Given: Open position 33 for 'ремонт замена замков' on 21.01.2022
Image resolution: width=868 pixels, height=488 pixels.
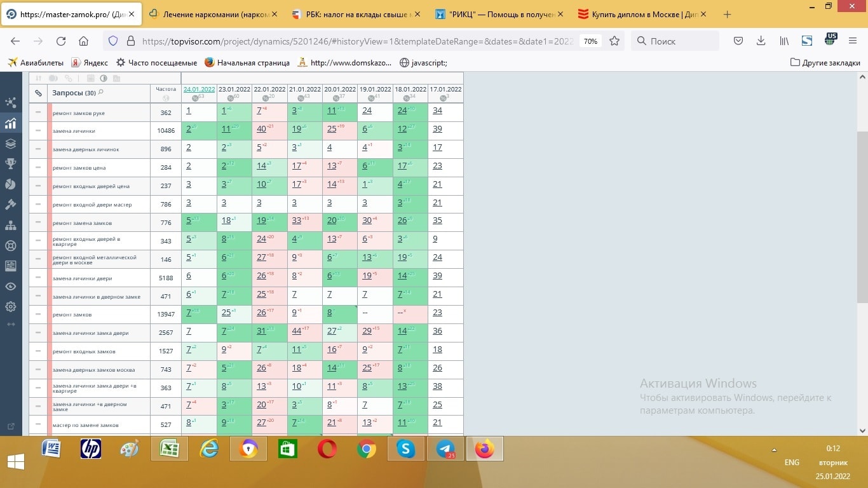Looking at the screenshot, I should pyautogui.click(x=296, y=221).
